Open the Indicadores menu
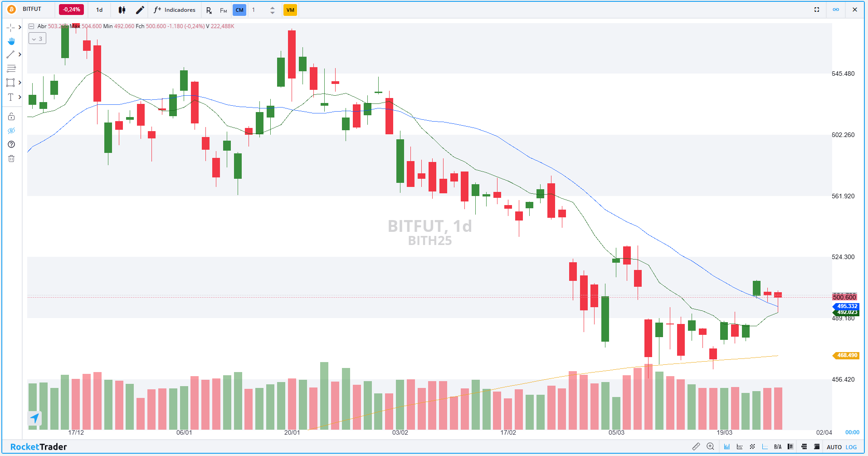Screen dimensions: 868x456 coord(175,10)
